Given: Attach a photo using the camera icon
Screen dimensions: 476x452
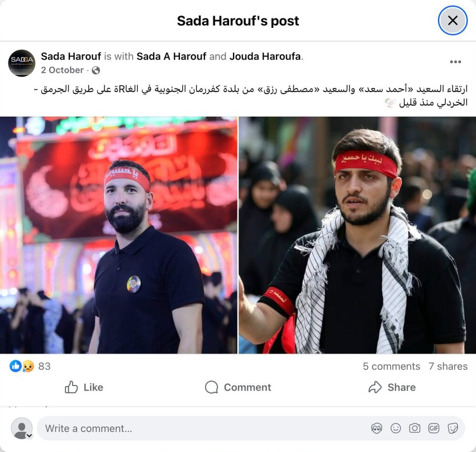Looking at the screenshot, I should pos(415,428).
